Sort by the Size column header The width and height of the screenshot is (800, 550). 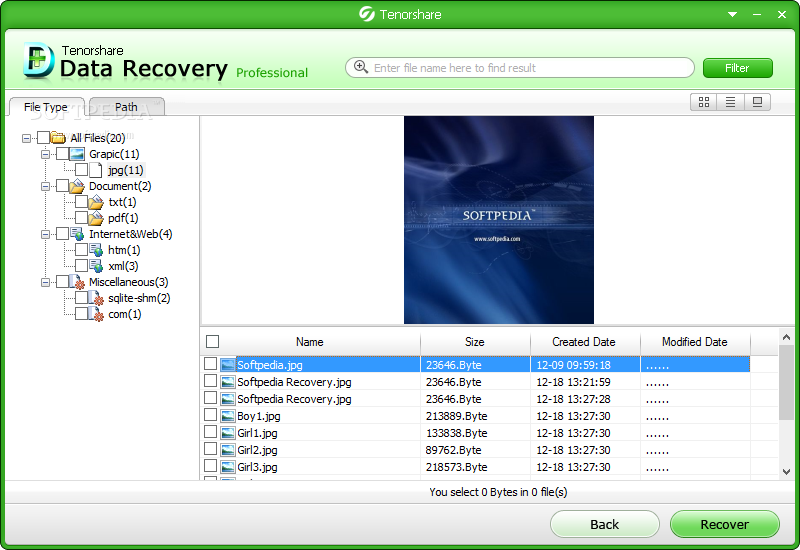(x=475, y=342)
